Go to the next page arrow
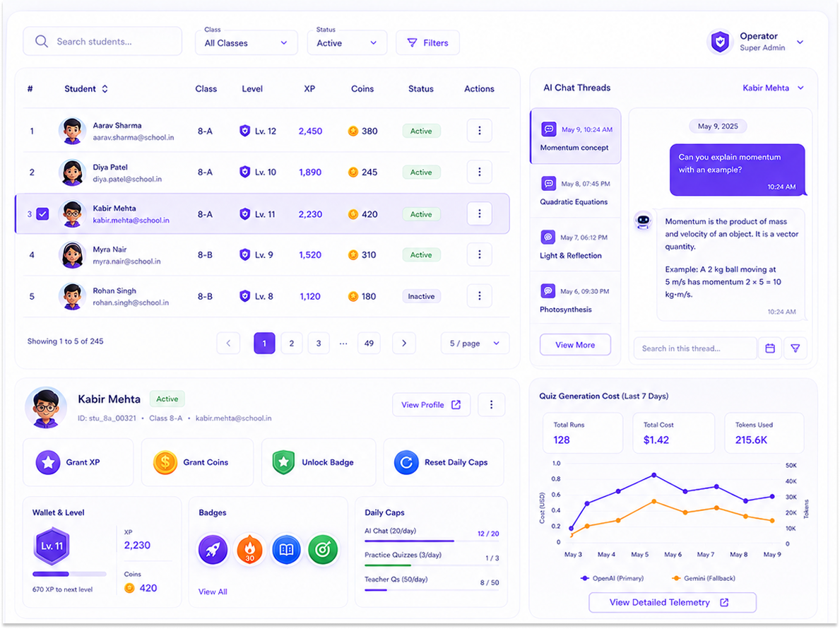The image size is (840, 629). pyautogui.click(x=404, y=343)
